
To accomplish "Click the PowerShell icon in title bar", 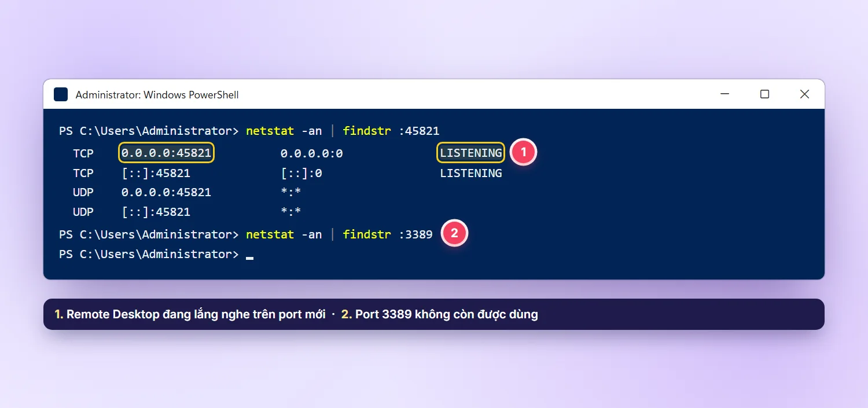I will pyautogui.click(x=61, y=94).
